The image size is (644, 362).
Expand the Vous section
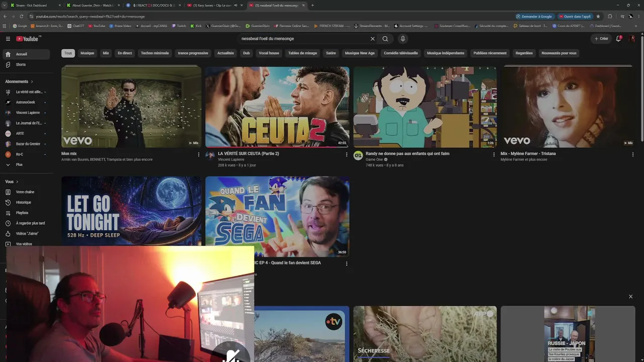[x=12, y=182]
